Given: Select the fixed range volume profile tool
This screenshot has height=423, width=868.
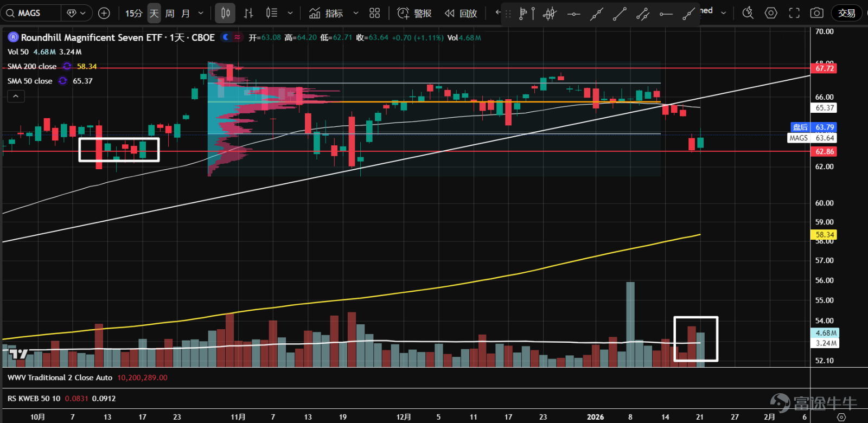Looking at the screenshot, I should click(527, 14).
